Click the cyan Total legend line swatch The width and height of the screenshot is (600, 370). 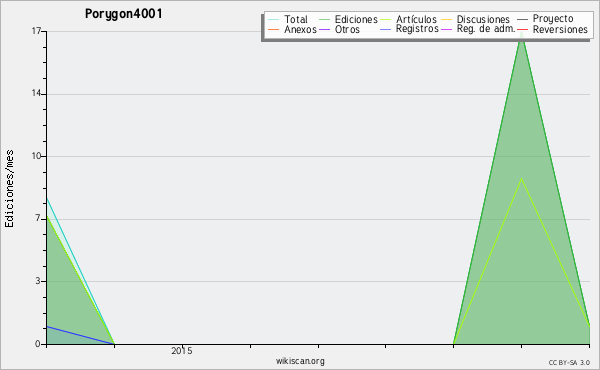click(274, 19)
